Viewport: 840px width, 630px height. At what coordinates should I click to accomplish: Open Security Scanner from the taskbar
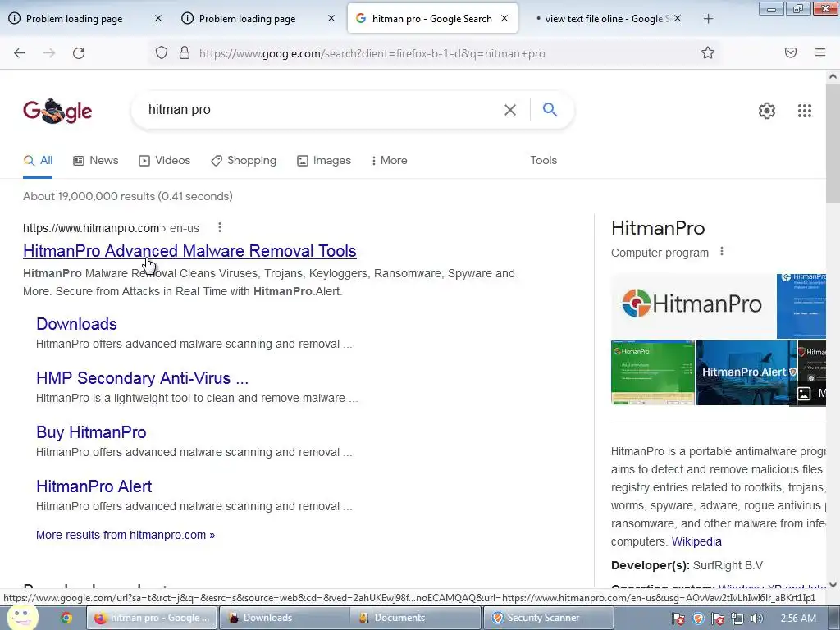tap(549, 618)
